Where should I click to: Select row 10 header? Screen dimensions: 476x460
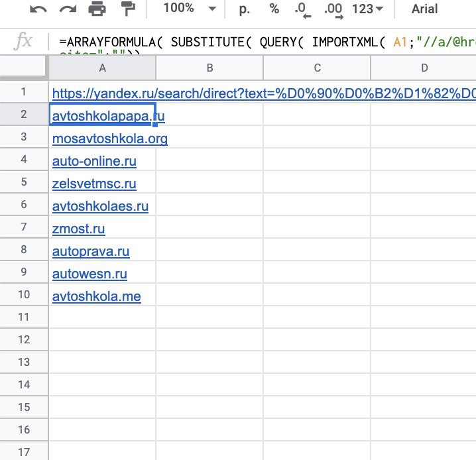(x=24, y=294)
